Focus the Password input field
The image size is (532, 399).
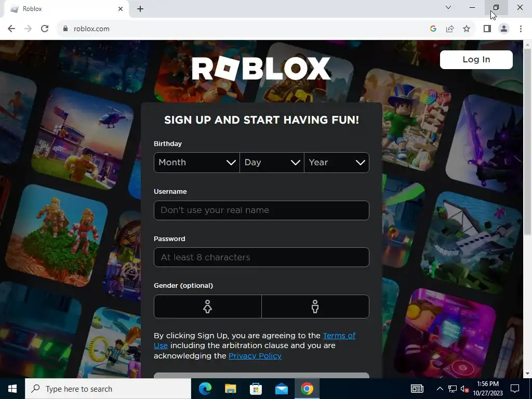(x=261, y=257)
